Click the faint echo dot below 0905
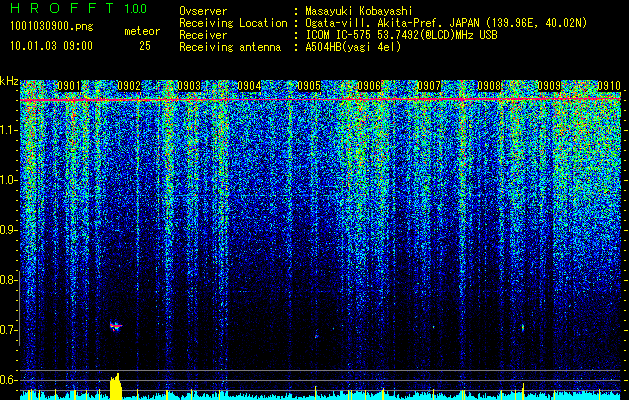The height and width of the screenshot is (400, 629). 316,336
